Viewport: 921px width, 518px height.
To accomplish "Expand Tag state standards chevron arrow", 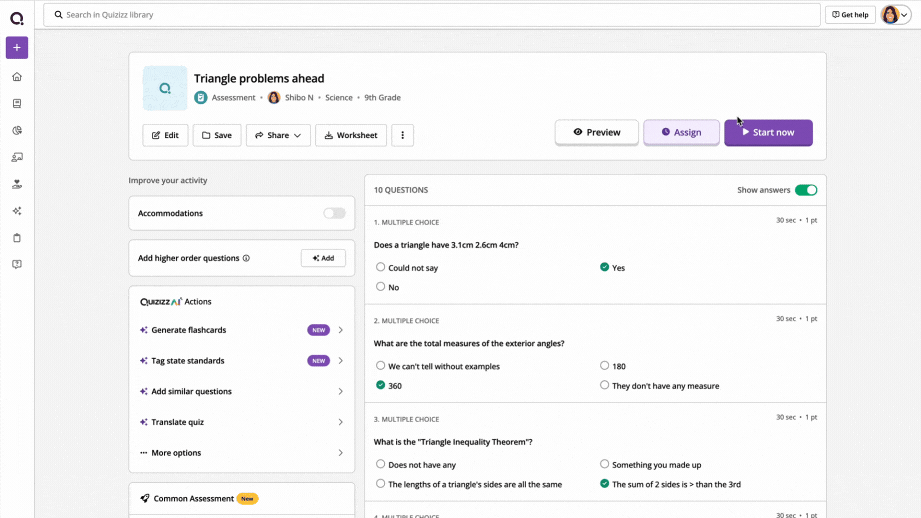I will (x=340, y=361).
